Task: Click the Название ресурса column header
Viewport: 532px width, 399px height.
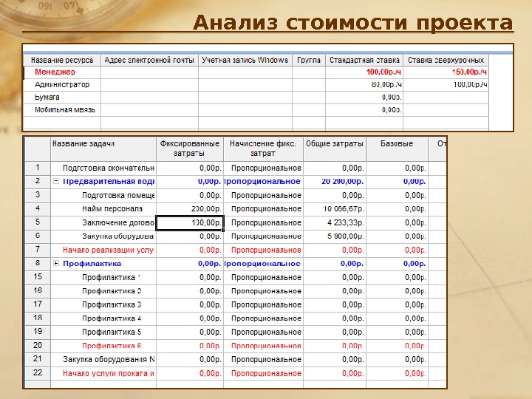Action: (62, 60)
